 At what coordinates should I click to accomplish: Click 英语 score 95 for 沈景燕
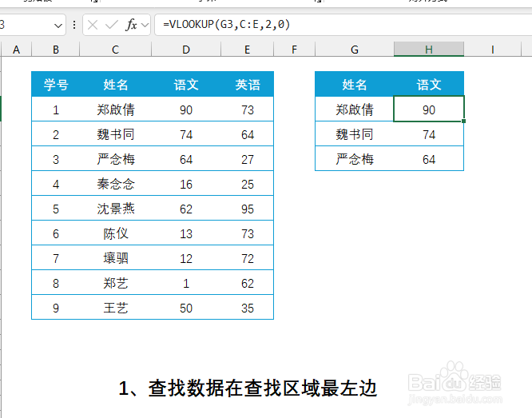(x=248, y=209)
